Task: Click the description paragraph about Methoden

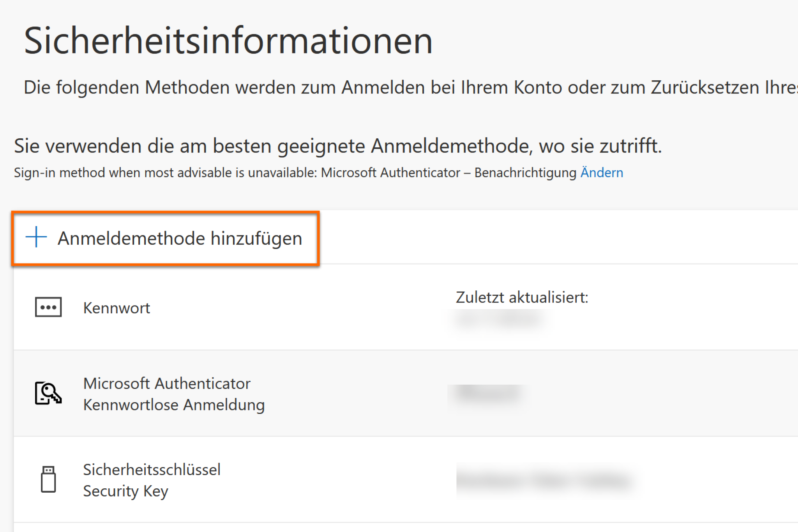Action: [x=411, y=87]
